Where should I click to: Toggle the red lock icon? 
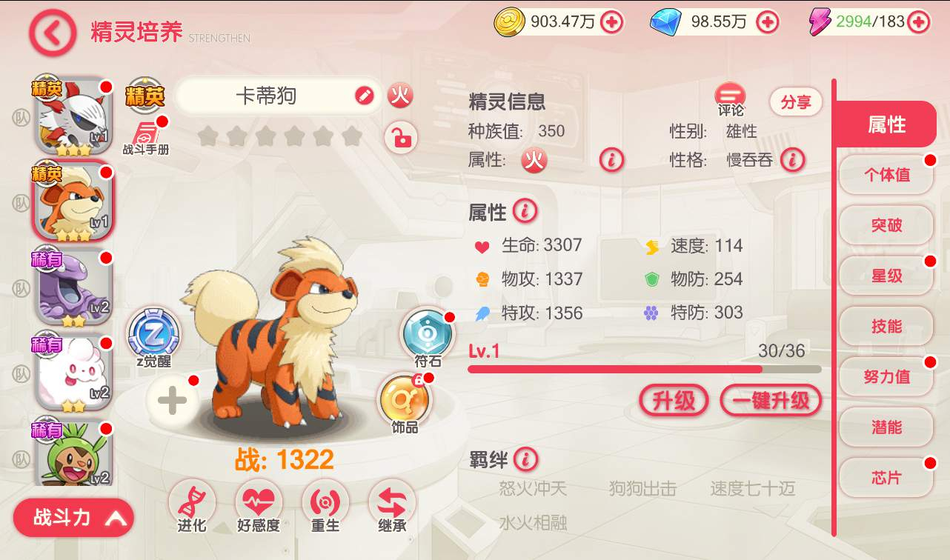pyautogui.click(x=401, y=138)
